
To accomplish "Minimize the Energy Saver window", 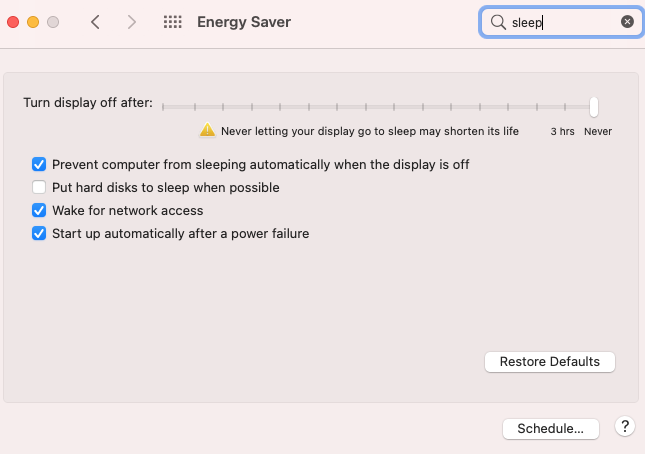I will (x=33, y=22).
